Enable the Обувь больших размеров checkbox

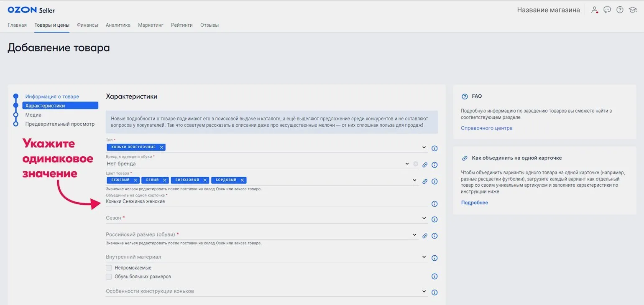[x=109, y=277]
